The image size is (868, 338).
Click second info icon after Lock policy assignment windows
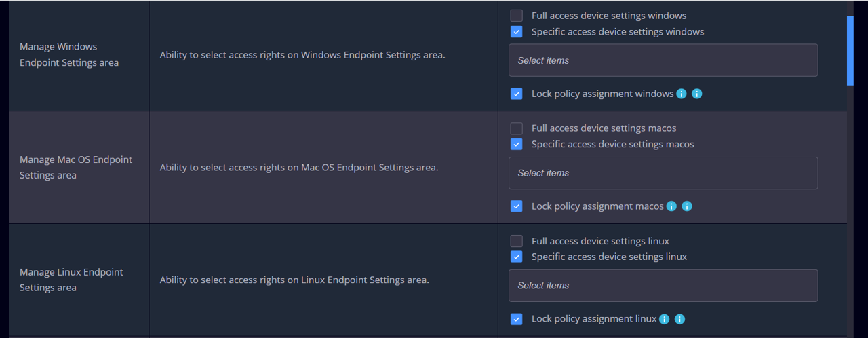[x=696, y=94]
